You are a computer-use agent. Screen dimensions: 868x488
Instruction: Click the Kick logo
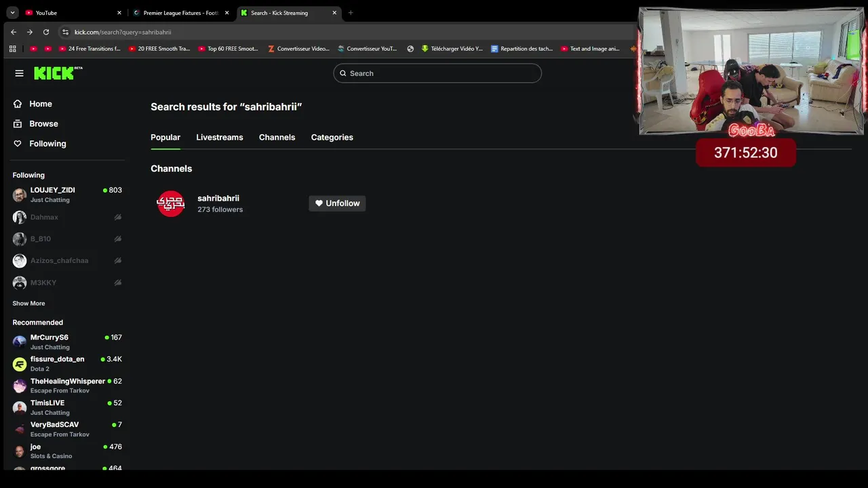point(58,73)
